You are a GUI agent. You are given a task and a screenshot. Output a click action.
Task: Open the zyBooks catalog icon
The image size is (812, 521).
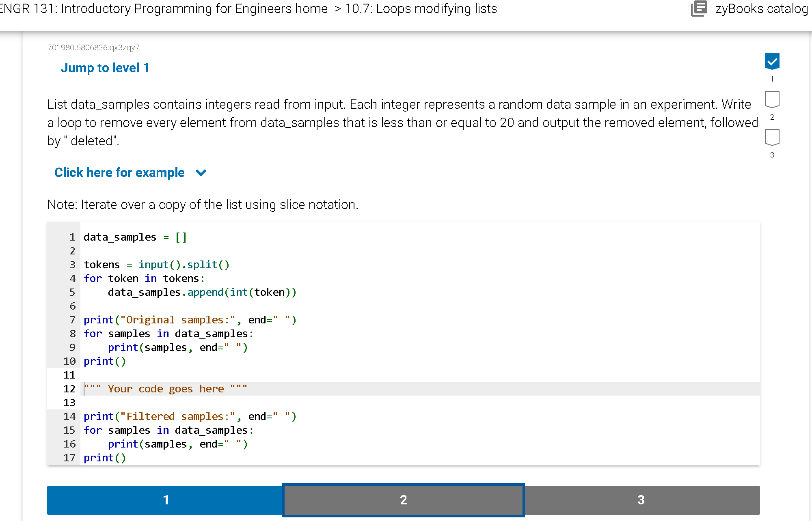tap(699, 9)
